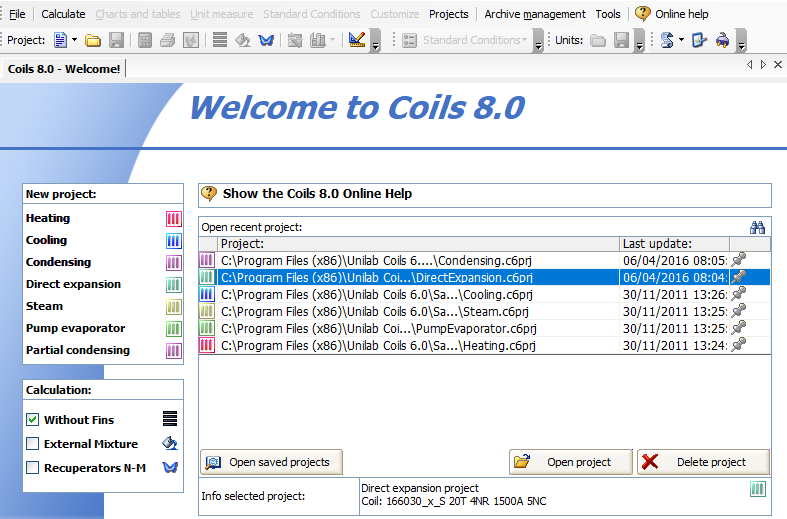Image resolution: width=787 pixels, height=519 pixels.
Task: Select the Heating.c6prj recent project row
Action: point(484,346)
